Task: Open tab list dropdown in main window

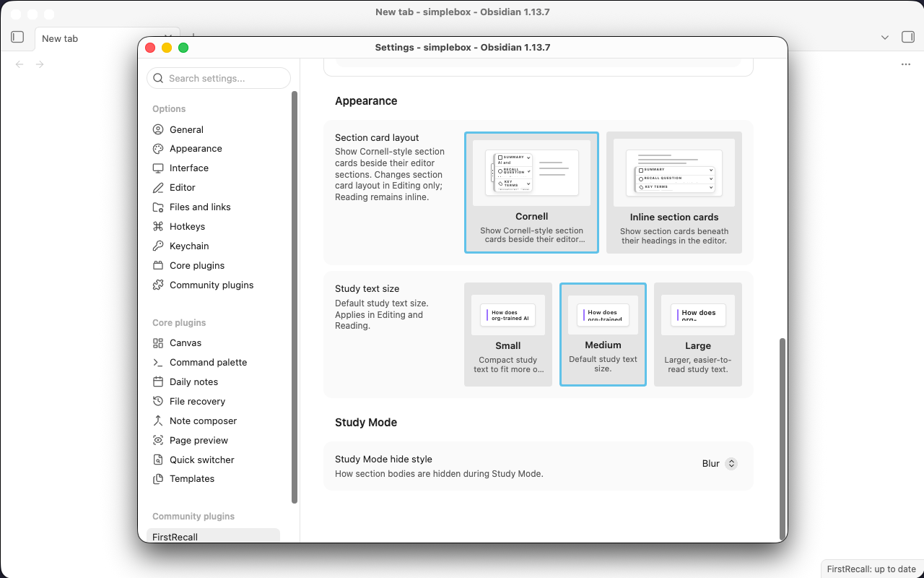Action: click(x=885, y=38)
